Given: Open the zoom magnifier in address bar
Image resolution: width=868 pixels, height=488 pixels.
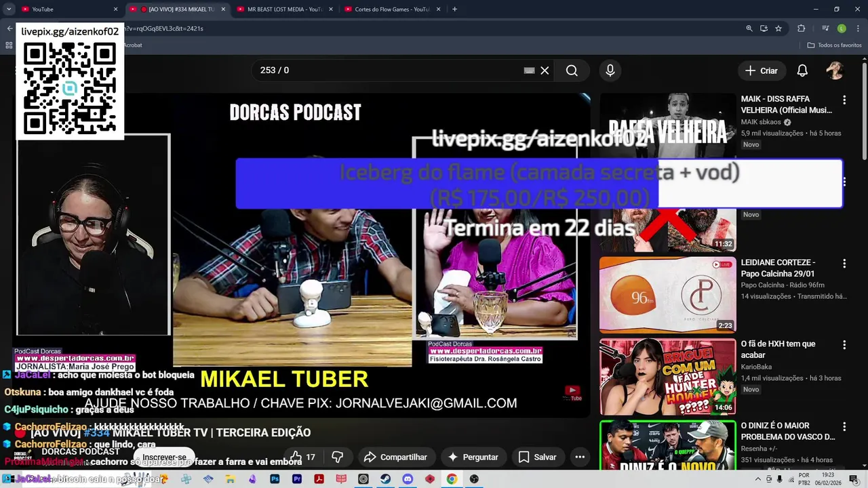Looking at the screenshot, I should (749, 28).
